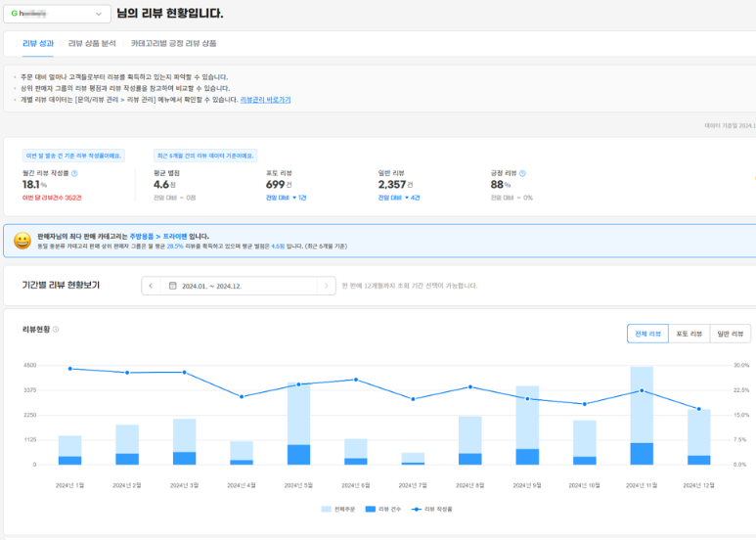
Task: Click the 4.6점 average rating value
Action: tap(164, 185)
